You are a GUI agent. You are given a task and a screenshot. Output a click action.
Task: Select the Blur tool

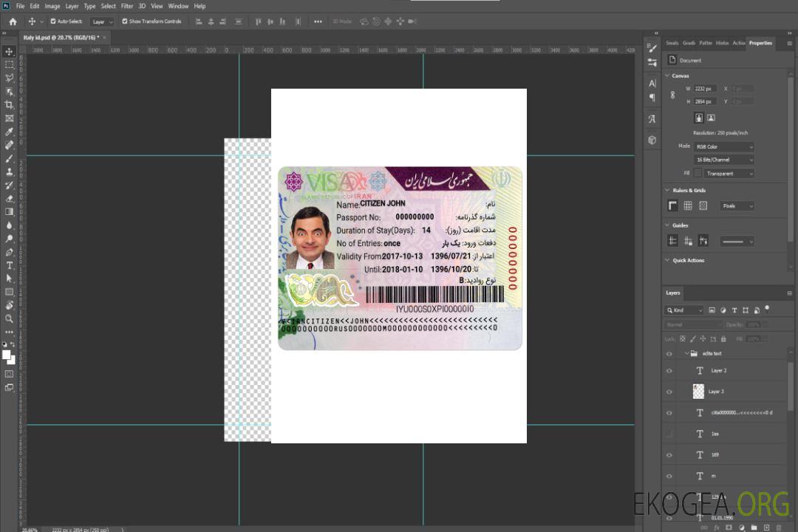click(9, 225)
